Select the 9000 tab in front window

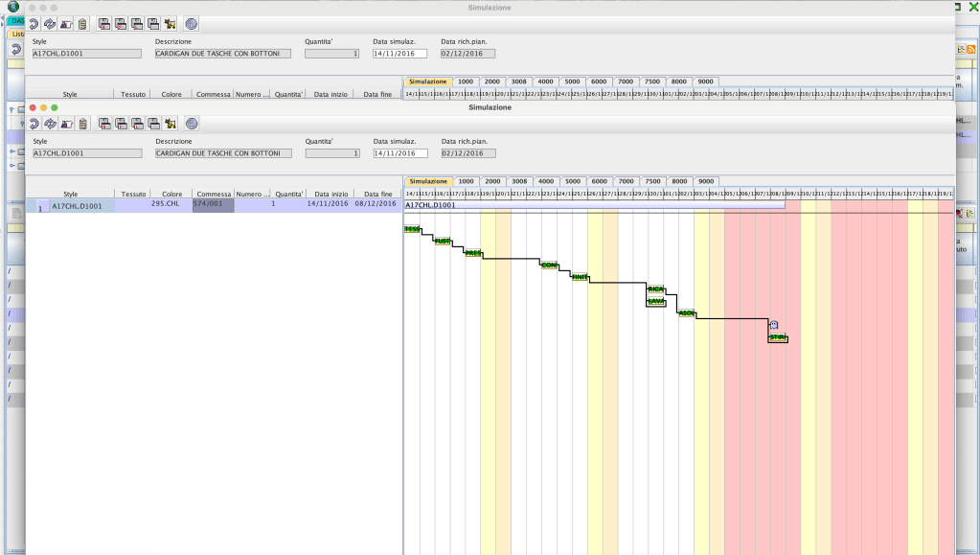point(705,181)
